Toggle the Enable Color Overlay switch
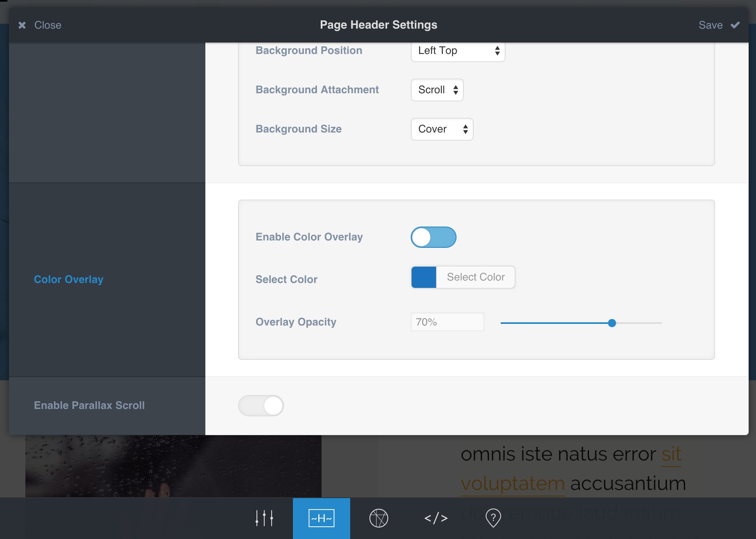This screenshot has height=539, width=756. [x=434, y=237]
